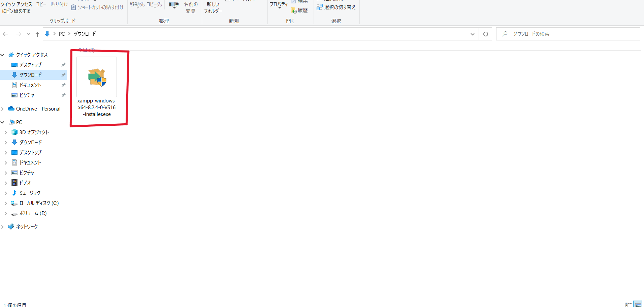Expand ピクチャ node under PC
The image size is (644, 307).
6,173
